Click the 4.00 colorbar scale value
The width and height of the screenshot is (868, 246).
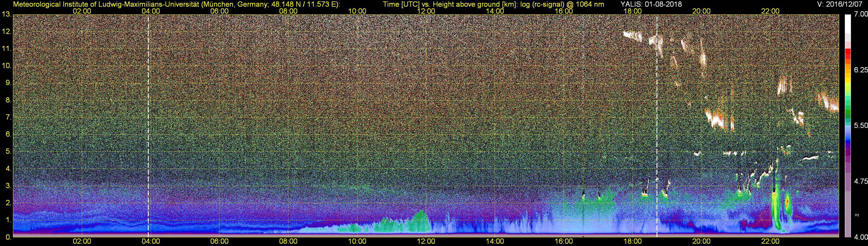pyautogui.click(x=861, y=237)
